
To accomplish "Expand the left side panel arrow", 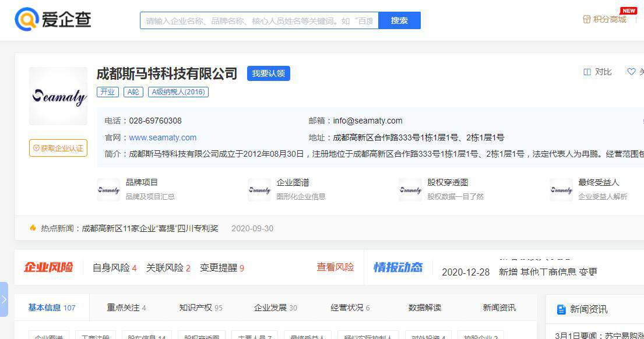I will pyautogui.click(x=4, y=299).
